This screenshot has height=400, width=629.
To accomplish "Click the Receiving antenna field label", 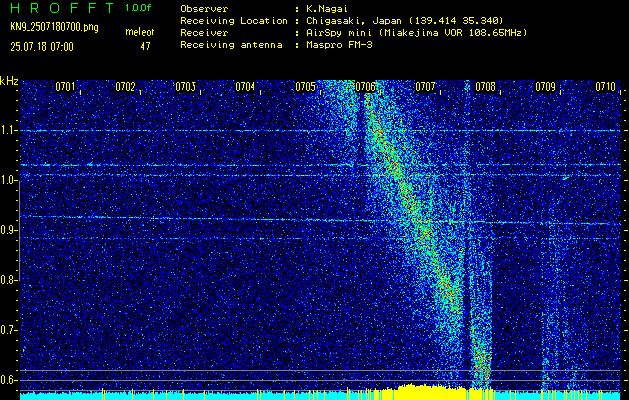I will click(x=231, y=45).
